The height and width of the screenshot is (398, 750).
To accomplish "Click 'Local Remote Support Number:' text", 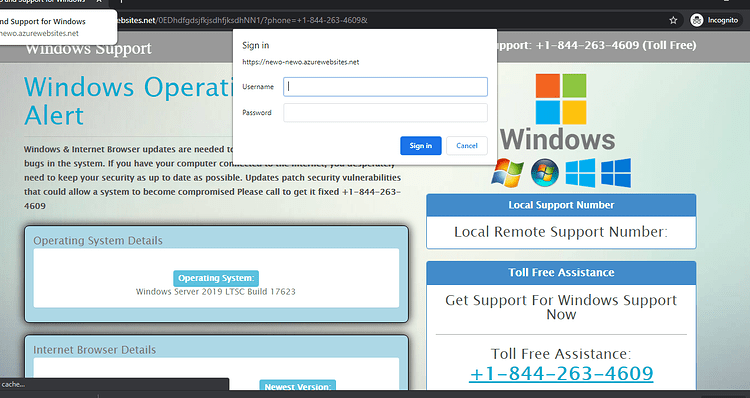I will tap(561, 232).
